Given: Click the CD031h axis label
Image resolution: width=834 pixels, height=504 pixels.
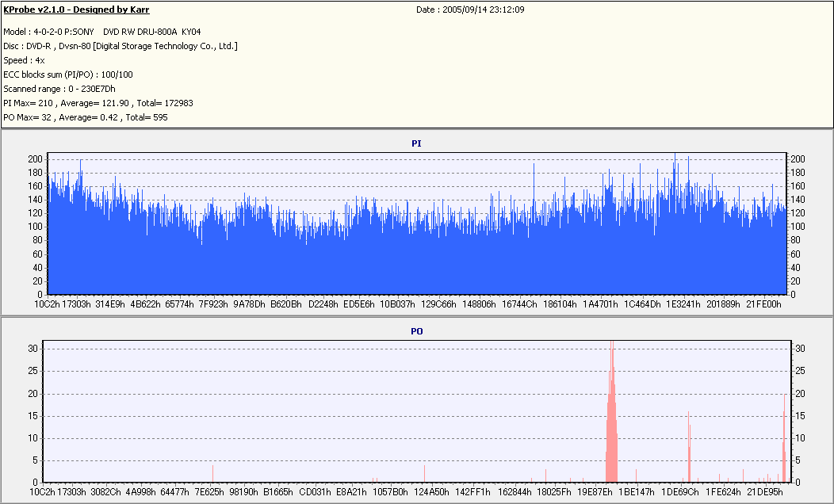Looking at the screenshot, I should (x=315, y=492).
